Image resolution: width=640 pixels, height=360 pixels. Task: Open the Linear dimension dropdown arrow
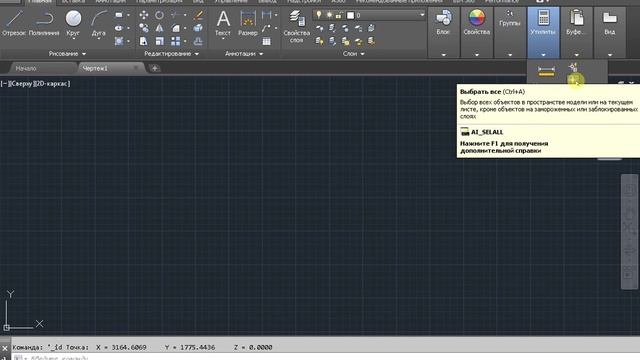276,15
